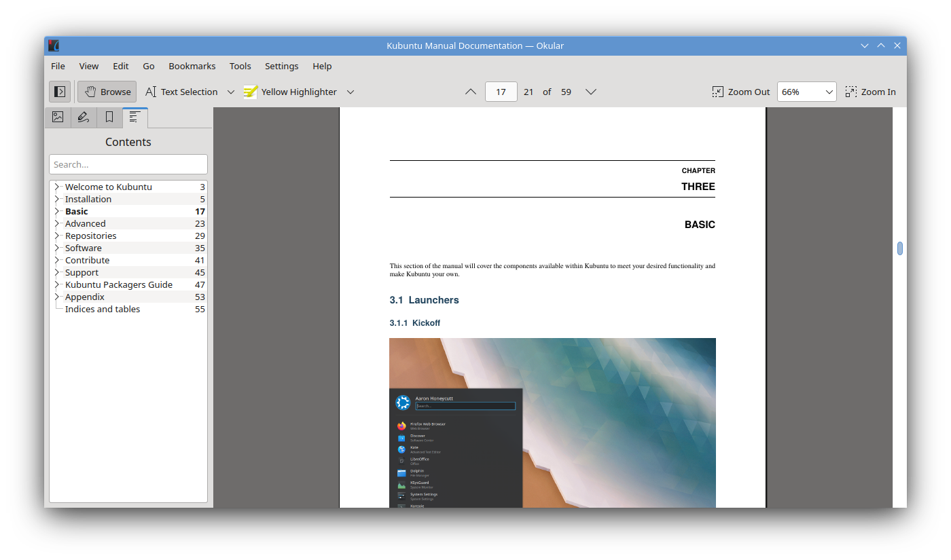The width and height of the screenshot is (951, 560).
Task: Click the vertical scrollbar handle
Action: pos(900,248)
